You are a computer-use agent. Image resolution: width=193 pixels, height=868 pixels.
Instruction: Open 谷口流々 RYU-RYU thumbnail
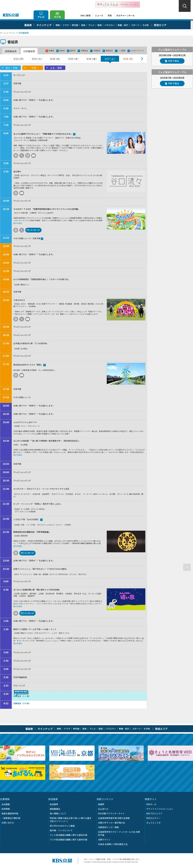[x=126, y=181]
